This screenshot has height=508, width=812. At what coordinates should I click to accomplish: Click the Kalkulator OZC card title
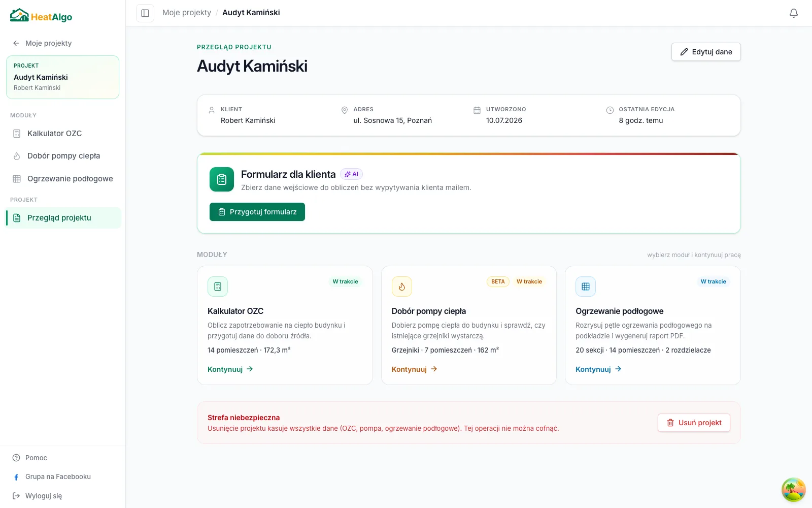click(235, 311)
